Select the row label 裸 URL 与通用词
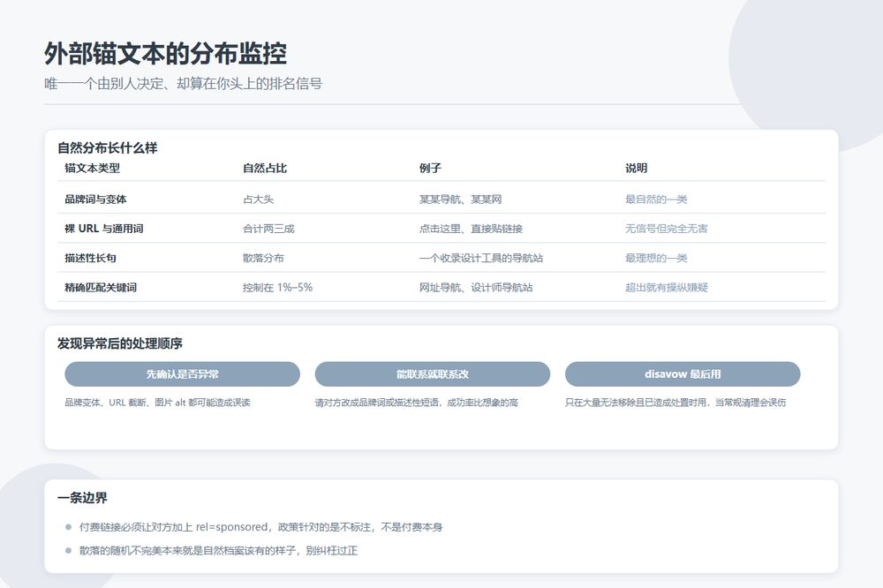Screen dimensions: 883x588 tap(103, 228)
